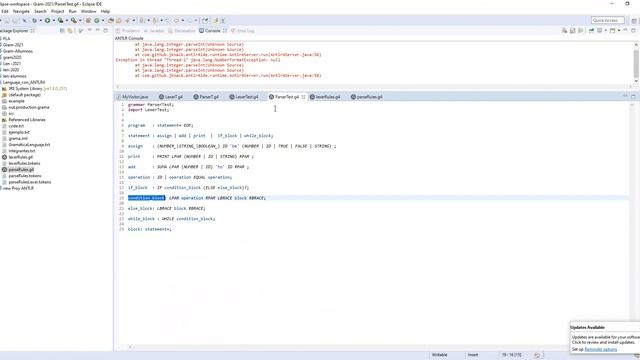The height and width of the screenshot is (360, 640).
Task: Select the parseRules.tokens file
Action: (22, 176)
